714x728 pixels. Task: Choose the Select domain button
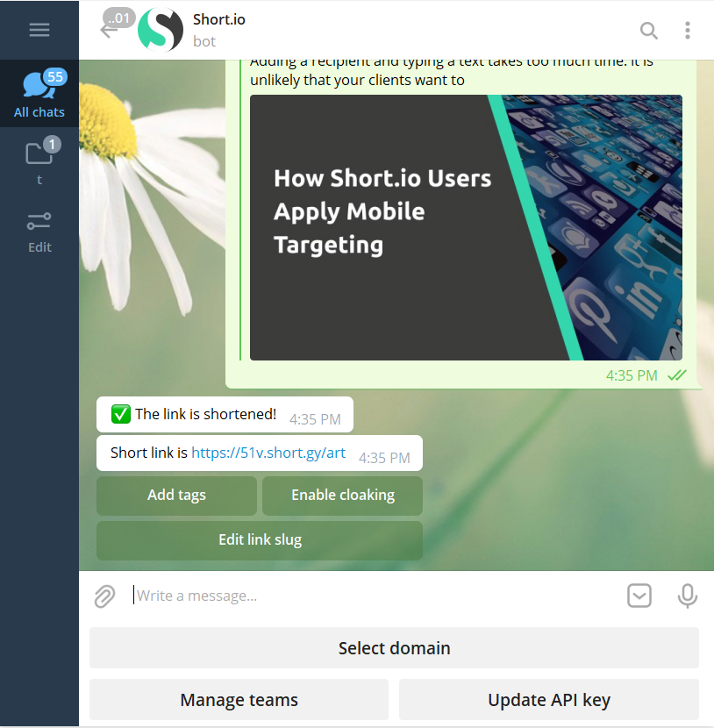[x=394, y=648]
